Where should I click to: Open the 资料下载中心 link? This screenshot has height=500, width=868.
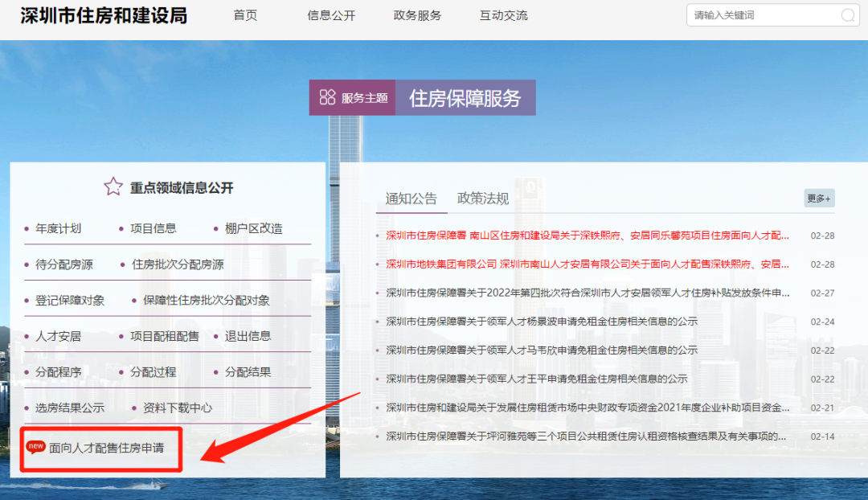(x=178, y=408)
